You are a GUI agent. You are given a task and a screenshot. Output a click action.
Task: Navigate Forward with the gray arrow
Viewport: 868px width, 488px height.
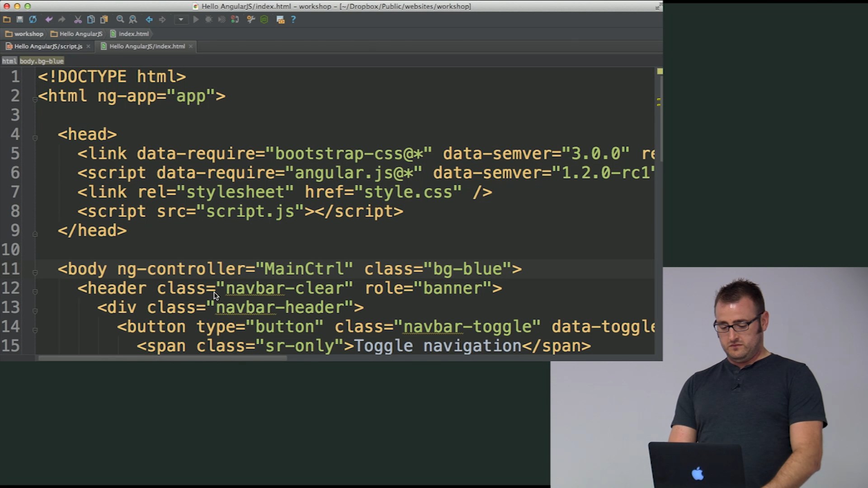(x=162, y=19)
